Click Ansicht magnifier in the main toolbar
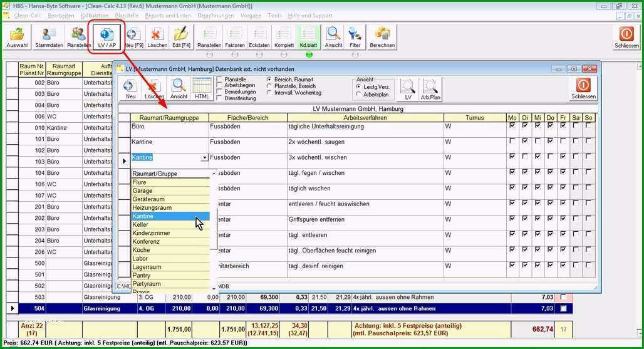The height and width of the screenshot is (349, 644). (333, 38)
